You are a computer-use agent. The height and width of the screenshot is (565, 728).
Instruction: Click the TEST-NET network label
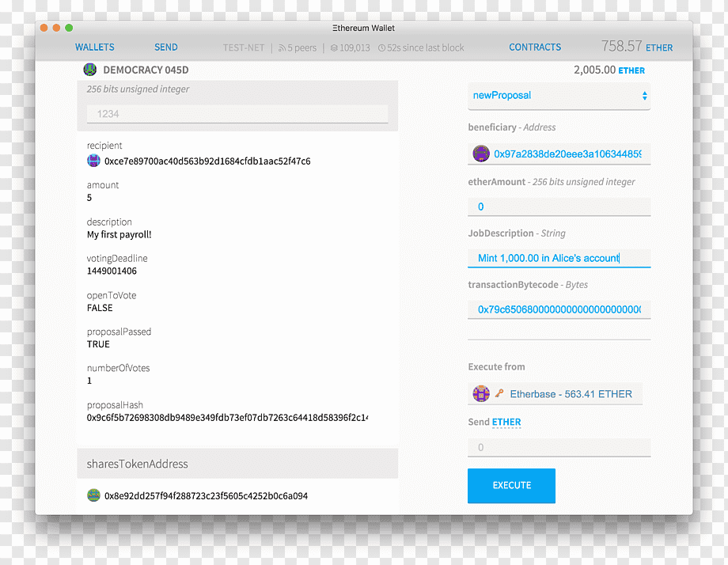pyautogui.click(x=244, y=47)
